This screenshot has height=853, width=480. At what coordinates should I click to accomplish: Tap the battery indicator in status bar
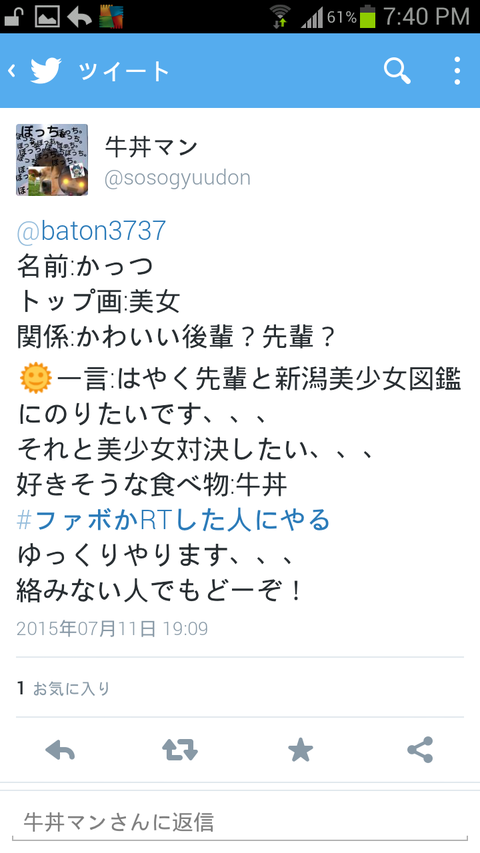pyautogui.click(x=367, y=16)
